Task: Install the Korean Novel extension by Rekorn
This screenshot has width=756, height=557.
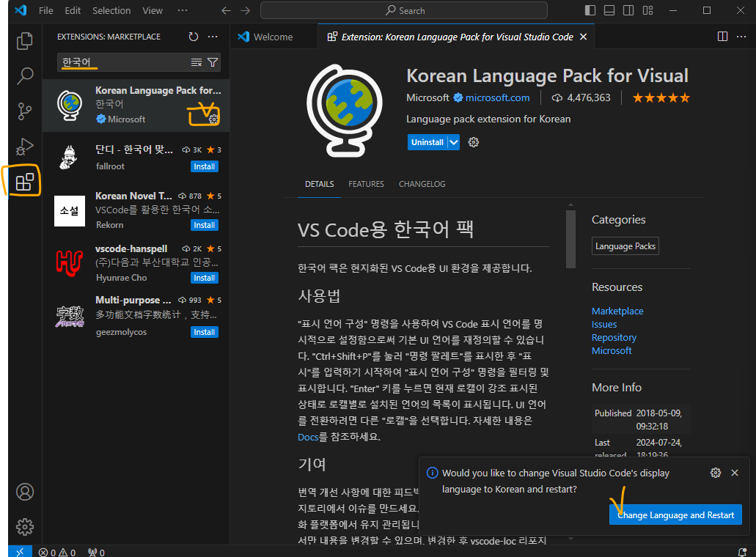Action: (205, 225)
